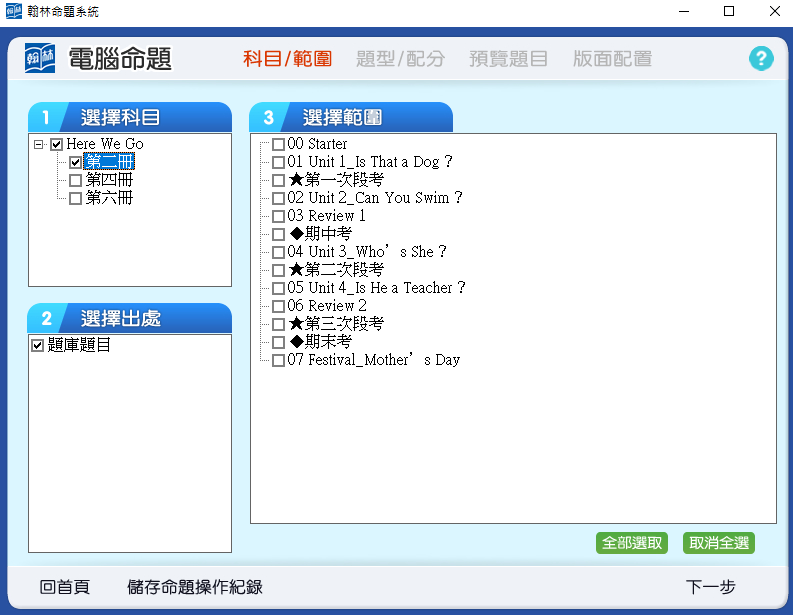Select the 06 Review 2 text
Viewport: 793px width, 615px height.
click(327, 306)
